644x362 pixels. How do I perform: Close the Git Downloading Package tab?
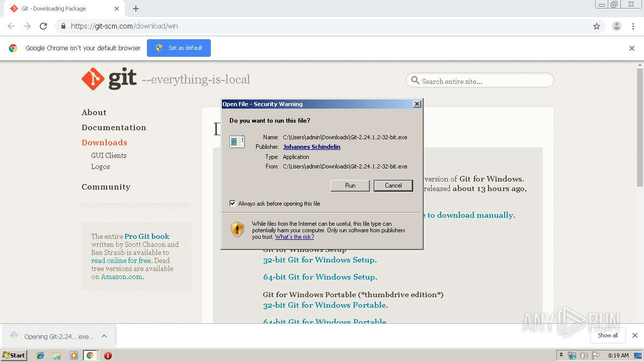coord(117,9)
